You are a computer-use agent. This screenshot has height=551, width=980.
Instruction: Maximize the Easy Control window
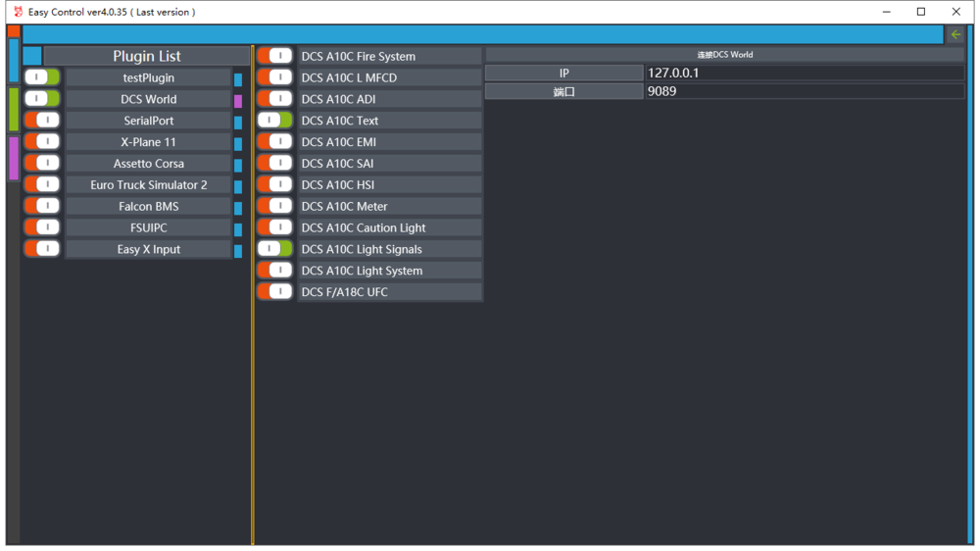coord(920,11)
